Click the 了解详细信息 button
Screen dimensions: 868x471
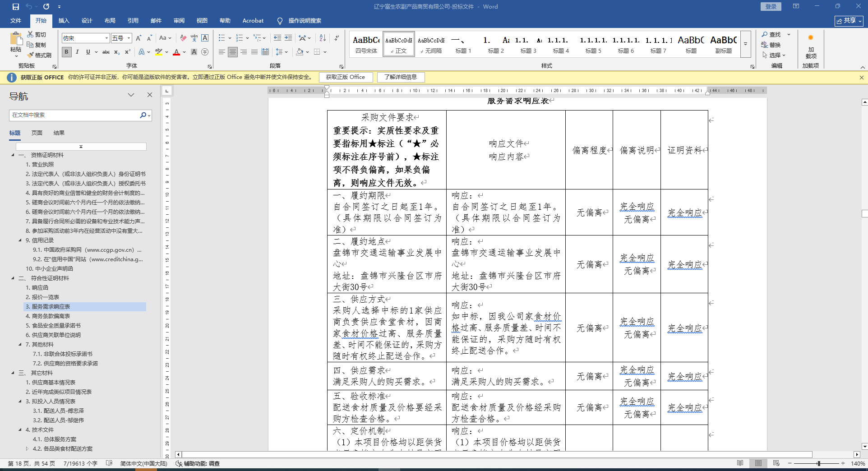pos(401,77)
